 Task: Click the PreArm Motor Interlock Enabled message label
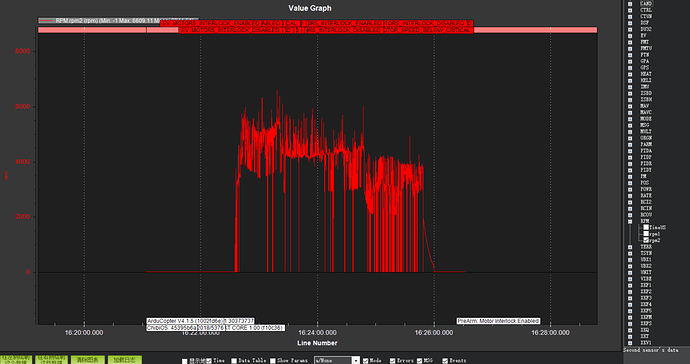(x=498, y=321)
